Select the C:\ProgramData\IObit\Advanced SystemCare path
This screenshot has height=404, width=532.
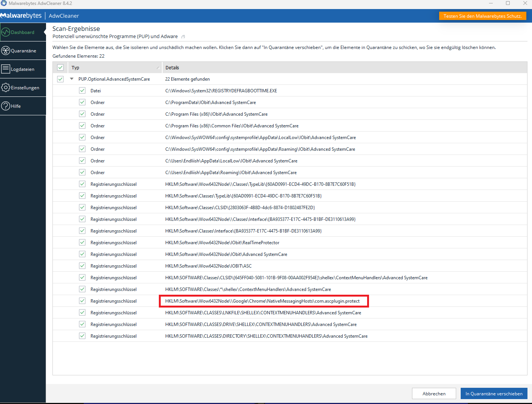click(211, 103)
